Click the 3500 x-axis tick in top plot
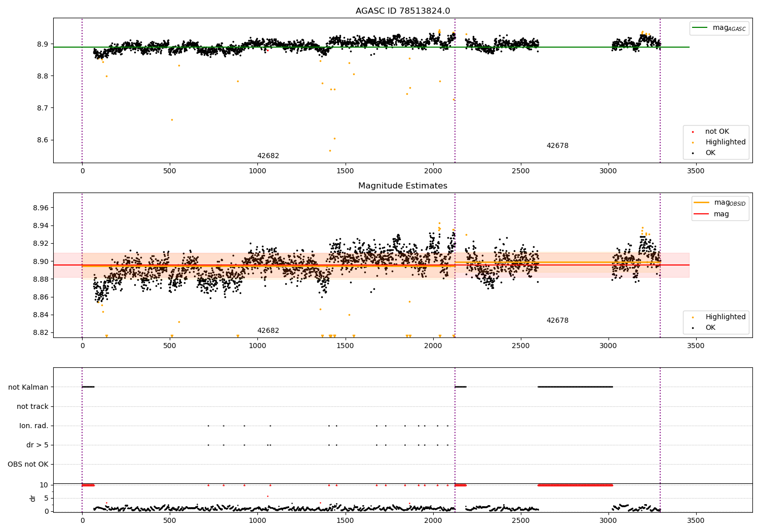The image size is (760, 532). [x=696, y=171]
